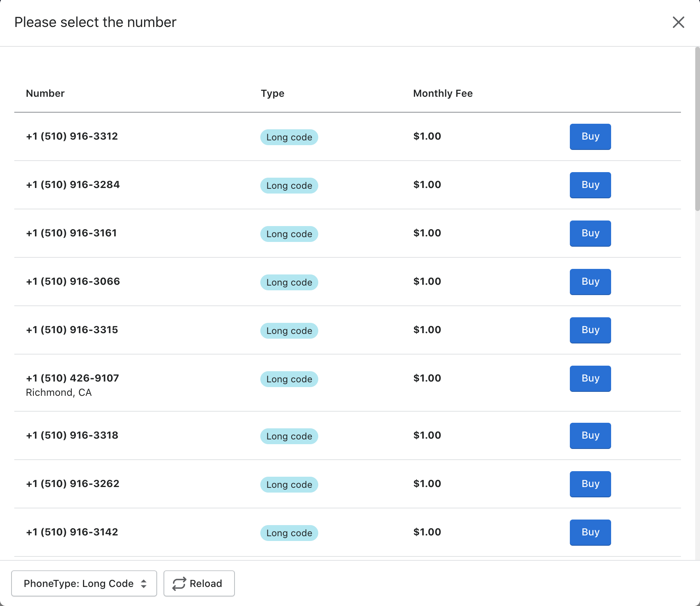700x606 pixels.
Task: Close the number selection dialog
Action: point(678,22)
